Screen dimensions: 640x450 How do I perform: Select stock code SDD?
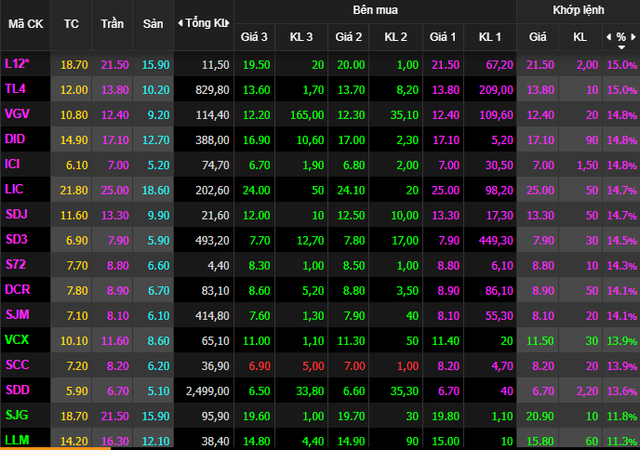pyautogui.click(x=18, y=390)
